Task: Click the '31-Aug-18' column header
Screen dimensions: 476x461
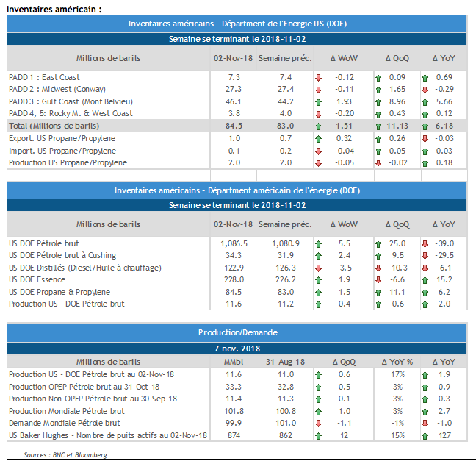Action: (x=285, y=362)
